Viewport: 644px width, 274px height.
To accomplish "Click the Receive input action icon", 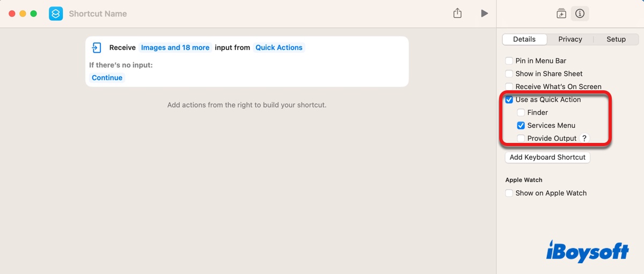I will (x=97, y=48).
